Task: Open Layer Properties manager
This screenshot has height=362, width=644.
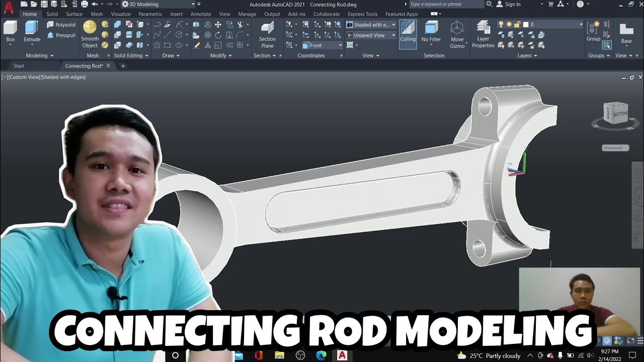Action: [483, 34]
